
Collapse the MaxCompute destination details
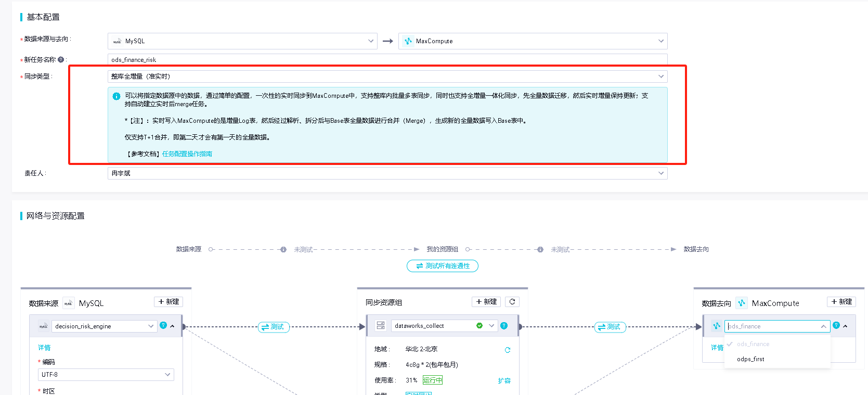(845, 326)
